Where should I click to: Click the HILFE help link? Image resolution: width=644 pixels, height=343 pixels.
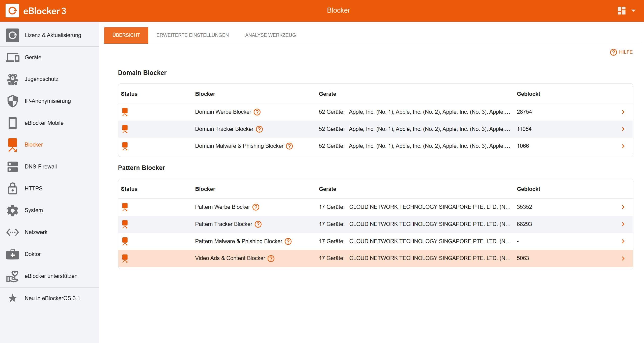621,52
